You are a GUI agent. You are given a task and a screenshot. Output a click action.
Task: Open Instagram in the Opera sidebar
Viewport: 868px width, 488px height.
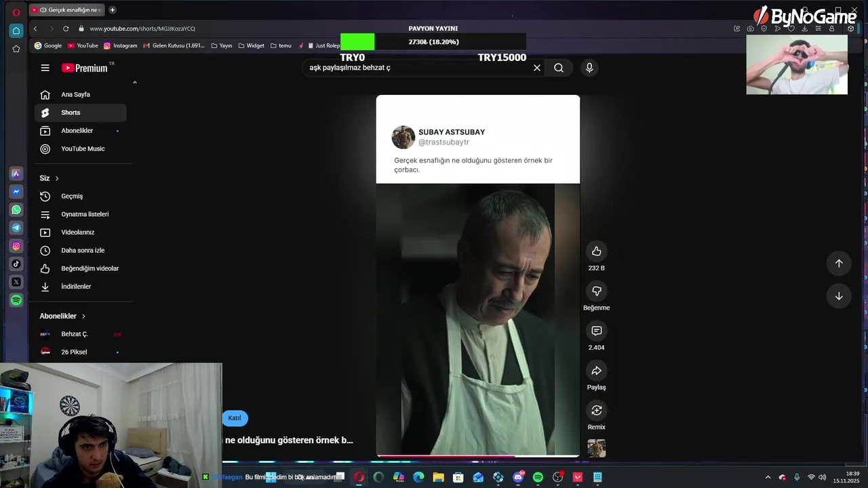(16, 246)
